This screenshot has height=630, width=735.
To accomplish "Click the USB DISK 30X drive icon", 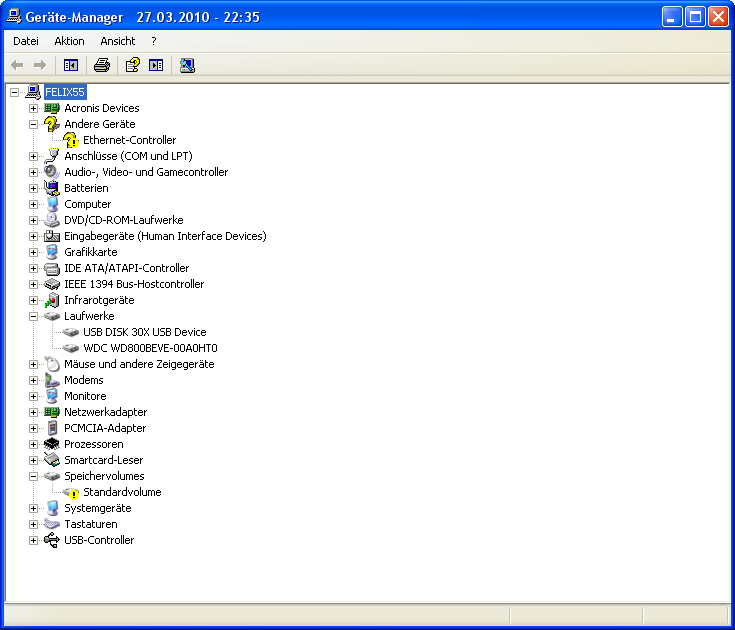I will 71,332.
